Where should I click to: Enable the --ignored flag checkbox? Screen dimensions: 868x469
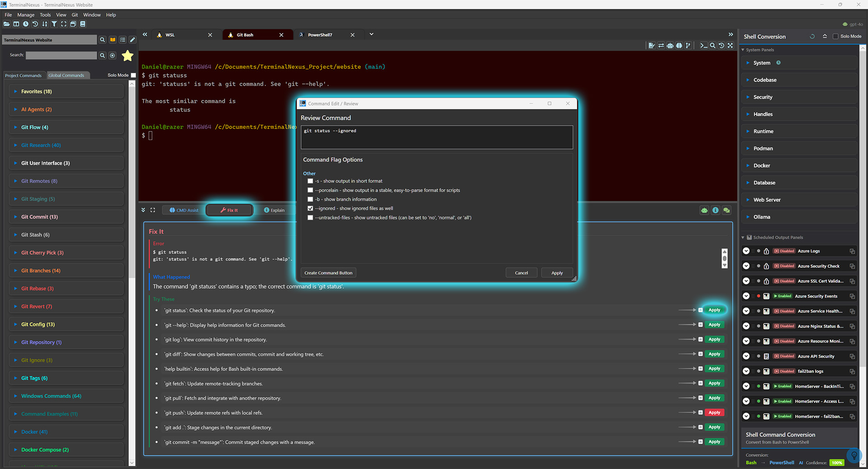point(310,208)
